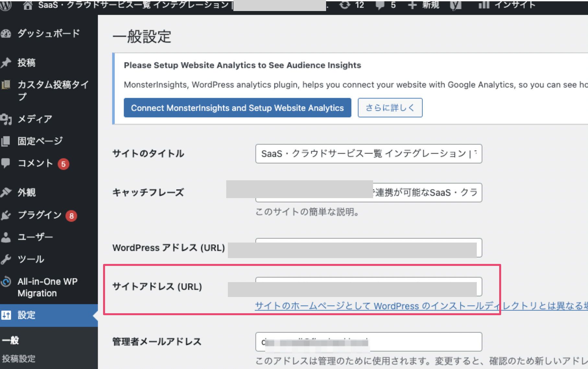Click the ダッシュボード gauge icon
This screenshot has width=588, height=369.
click(6, 34)
